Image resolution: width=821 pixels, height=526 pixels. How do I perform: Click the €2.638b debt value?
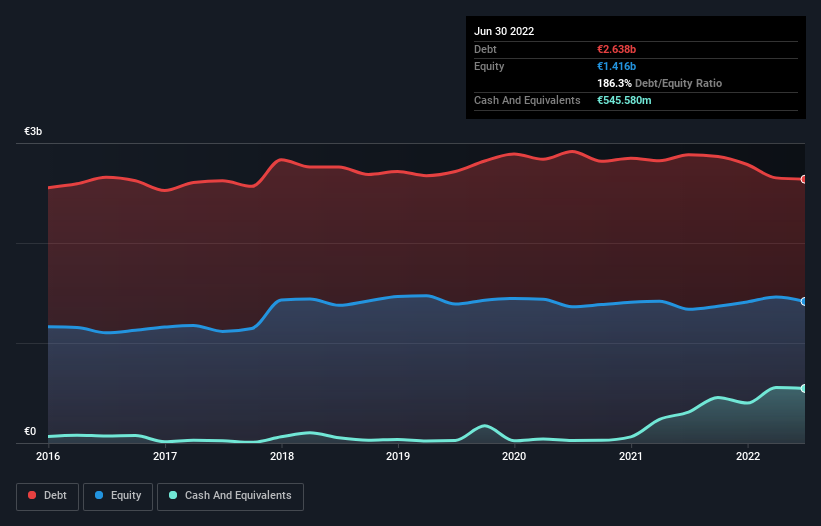click(617, 49)
